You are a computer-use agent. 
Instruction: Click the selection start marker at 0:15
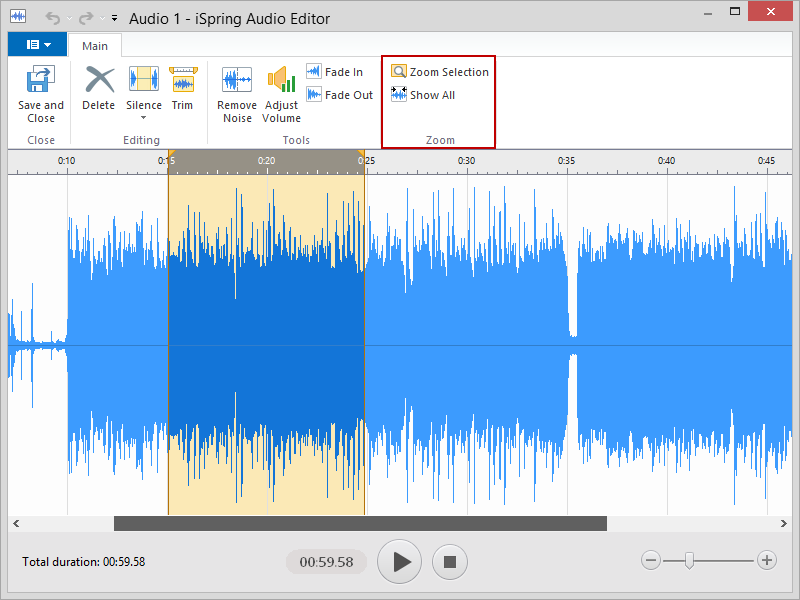[x=171, y=154]
